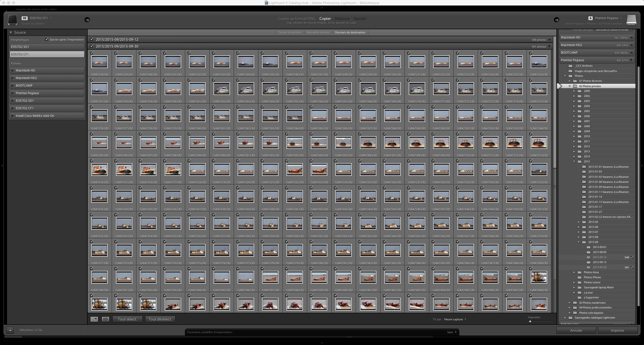This screenshot has height=345, width=644.
Task: Open the EOS7D2 CF1 source dropdown
Action: (41, 18)
